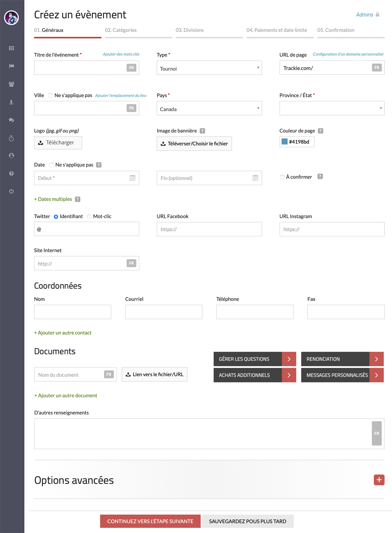Click help icon beside Image de bannière
This screenshot has width=392, height=533.
pos(202,131)
